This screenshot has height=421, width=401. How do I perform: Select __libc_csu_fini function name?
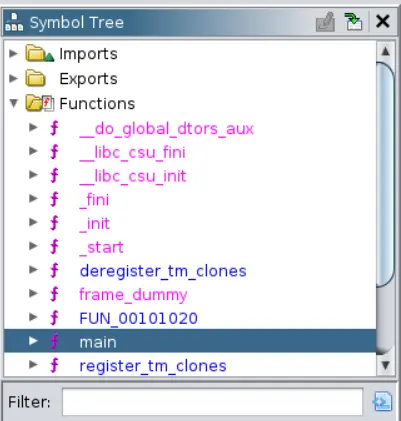[132, 153]
